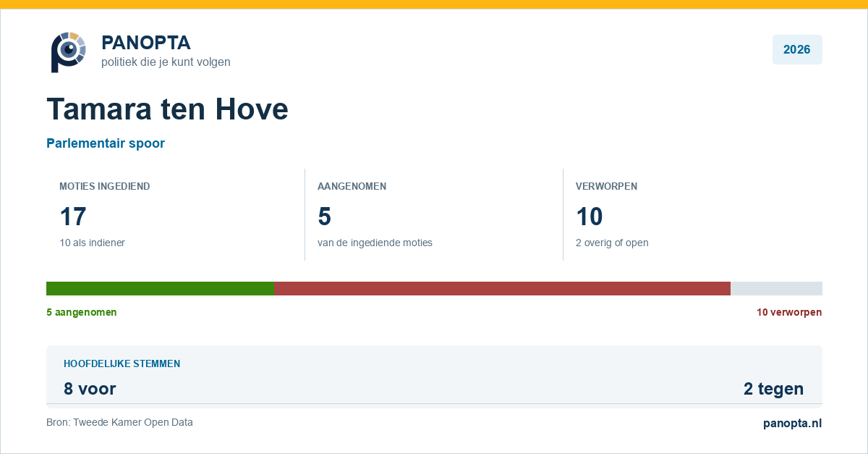Click the '2 tegen' vote count
This screenshot has width=868, height=454.
(x=773, y=389)
